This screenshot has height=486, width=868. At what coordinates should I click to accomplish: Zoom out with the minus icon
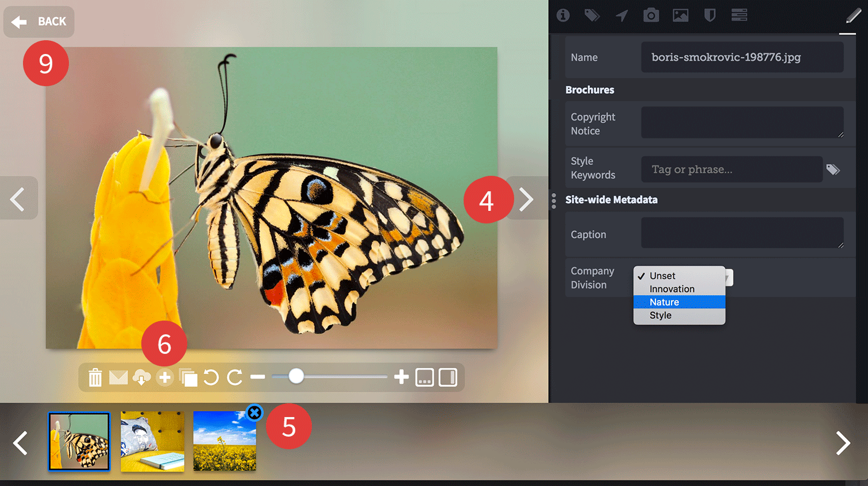pyautogui.click(x=258, y=377)
